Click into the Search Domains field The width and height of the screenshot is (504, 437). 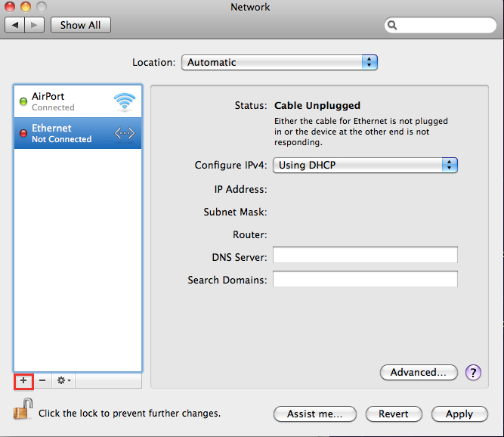click(x=365, y=280)
